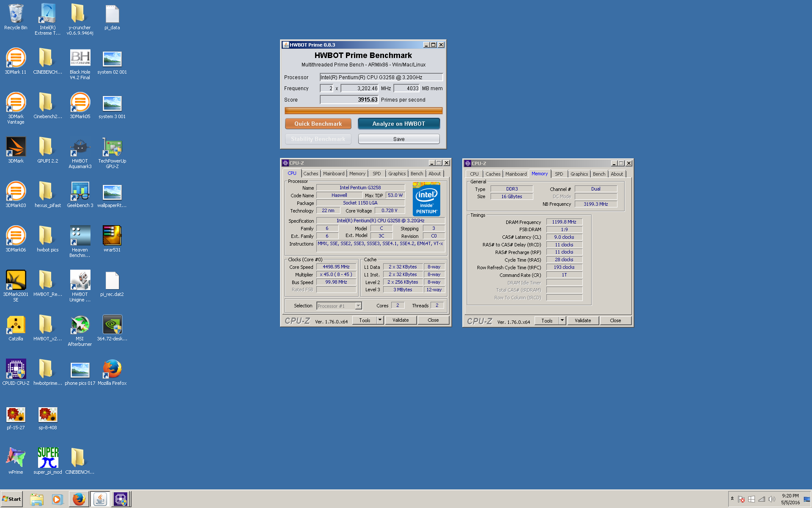This screenshot has height=508, width=812.
Task: Click Analyze on HWBOT button
Action: (x=399, y=124)
